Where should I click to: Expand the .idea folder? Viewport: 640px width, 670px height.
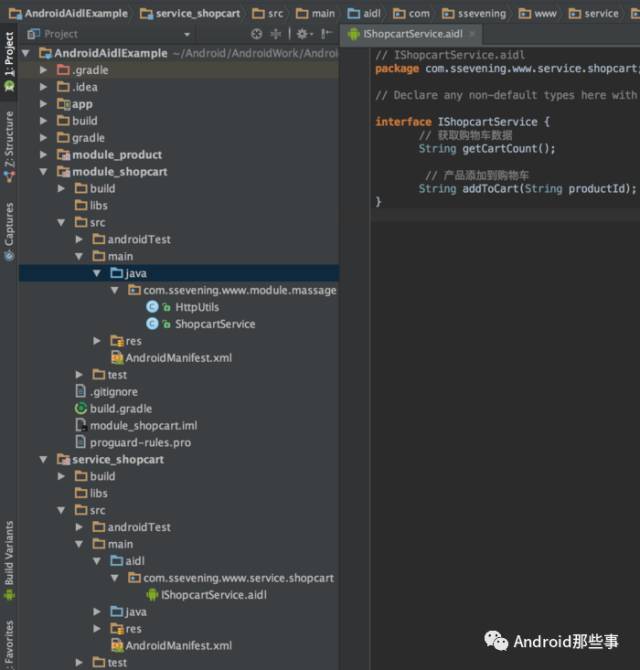coord(44,87)
